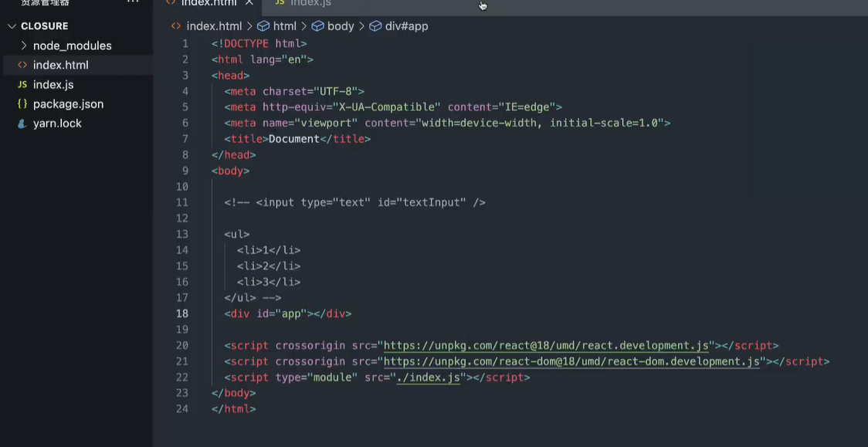Click the braces icon beside package.json

point(22,104)
